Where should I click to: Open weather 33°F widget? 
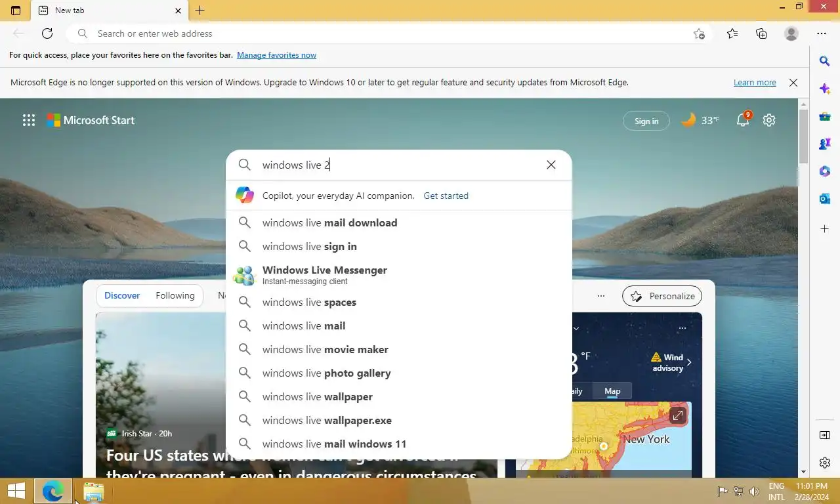pyautogui.click(x=700, y=120)
